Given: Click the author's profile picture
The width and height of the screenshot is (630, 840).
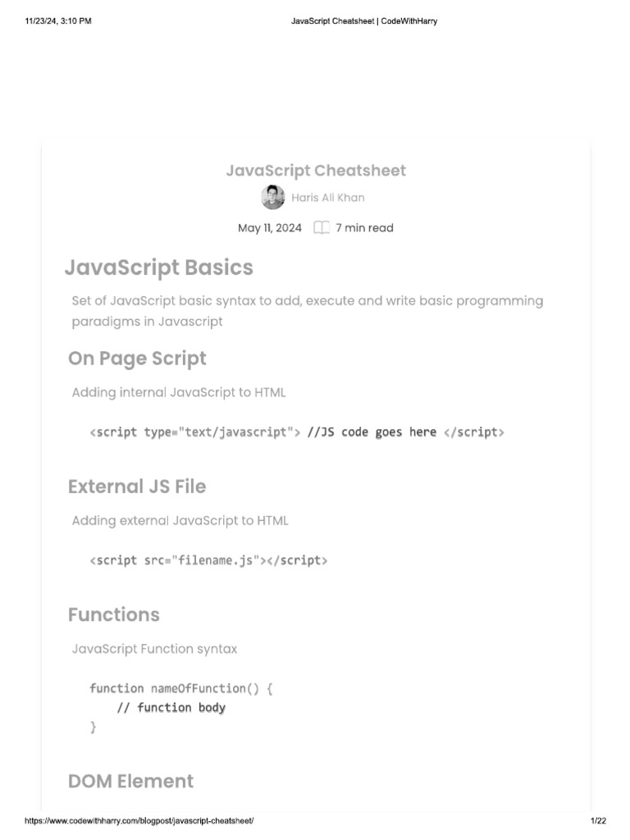Looking at the screenshot, I should (x=272, y=198).
